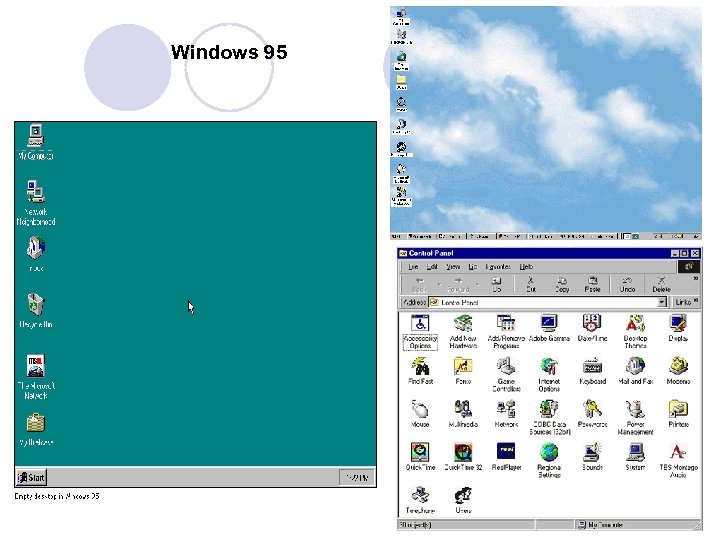Open Game Controllers applet

506,374
